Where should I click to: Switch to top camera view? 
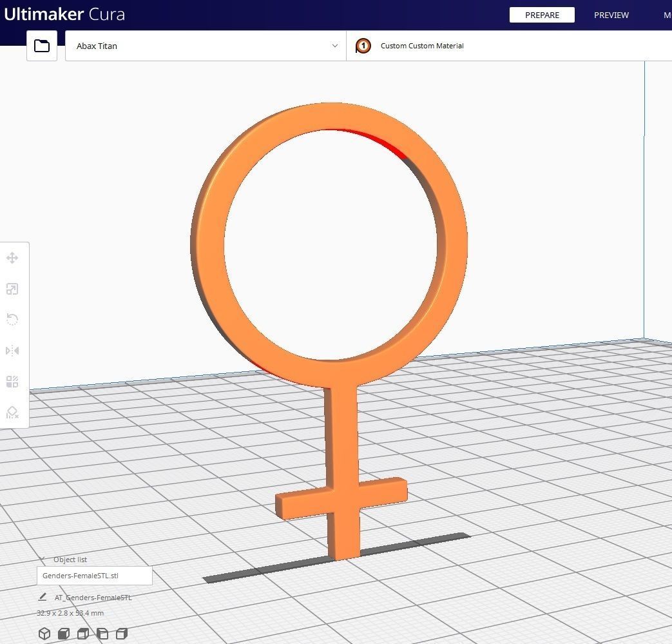coord(83,634)
